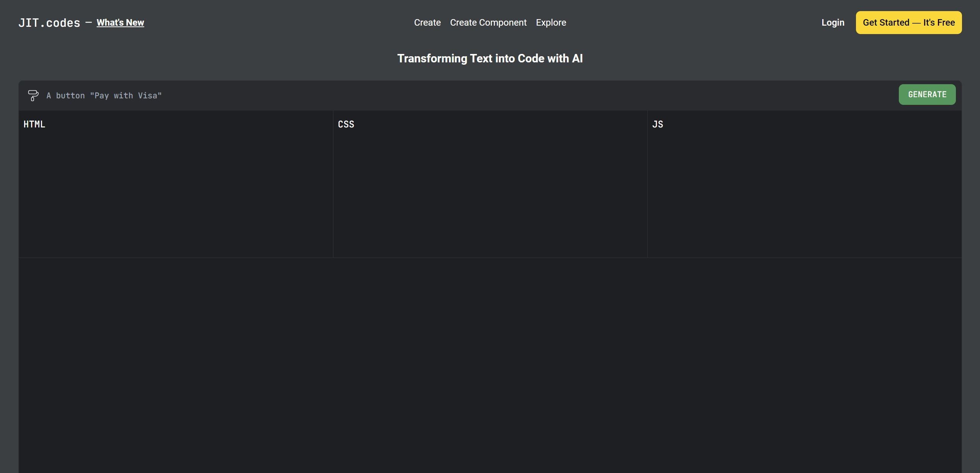980x473 pixels.
Task: Click the empty preview area below editors
Action: tap(490, 364)
